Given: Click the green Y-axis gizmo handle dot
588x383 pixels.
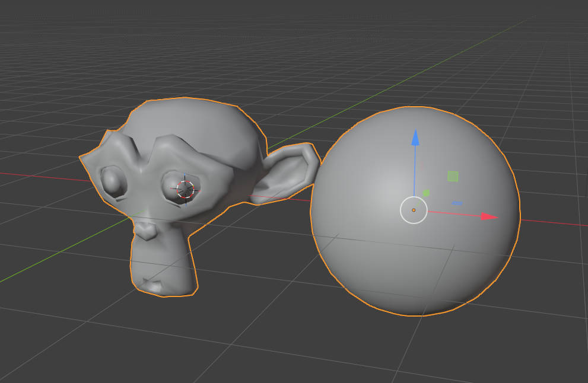Looking at the screenshot, I should point(426,193).
